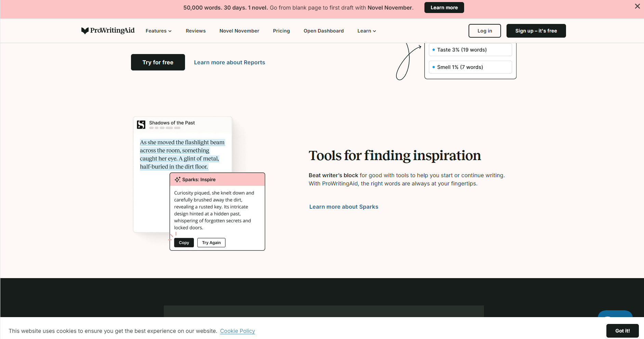Open the chat widget bubble
The image size is (644, 339).
click(615, 314)
